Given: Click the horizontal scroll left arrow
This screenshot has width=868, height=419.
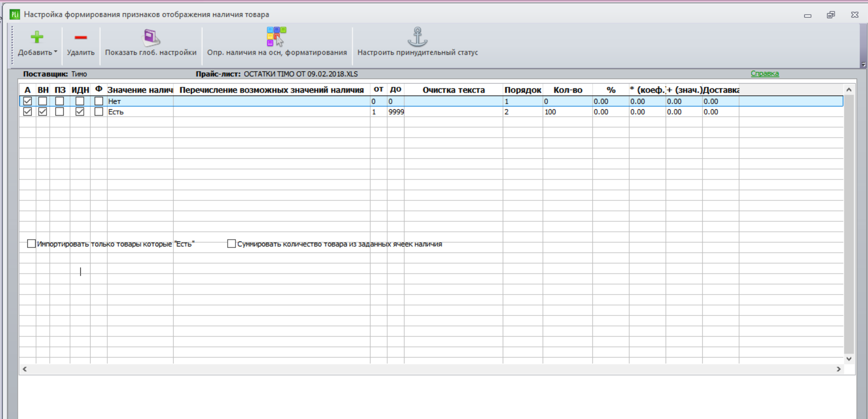Looking at the screenshot, I should click(25, 369).
